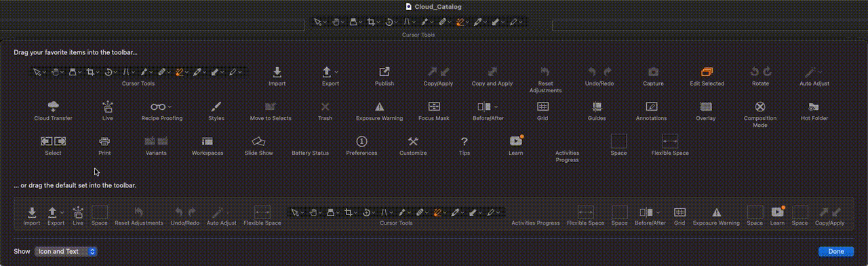This screenshot has height=266, width=868.
Task: Click the Move to Selects item
Action: point(271,111)
